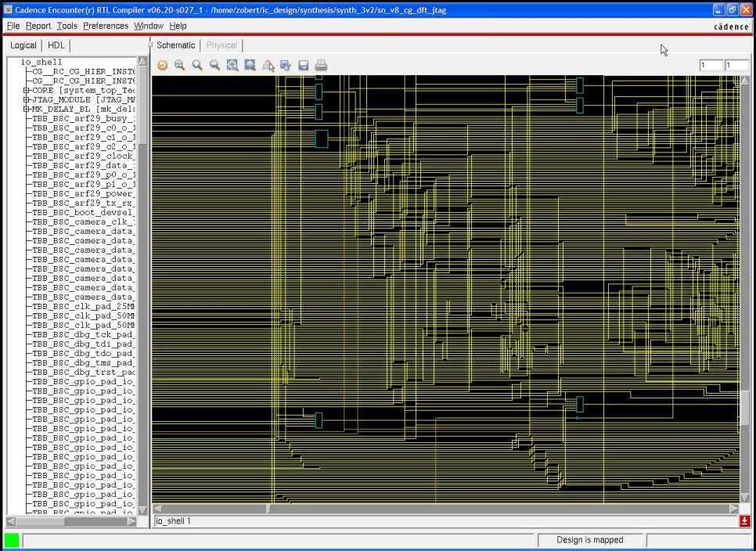Click schematic horizontal scroll-right arrow

pyautogui.click(x=734, y=509)
